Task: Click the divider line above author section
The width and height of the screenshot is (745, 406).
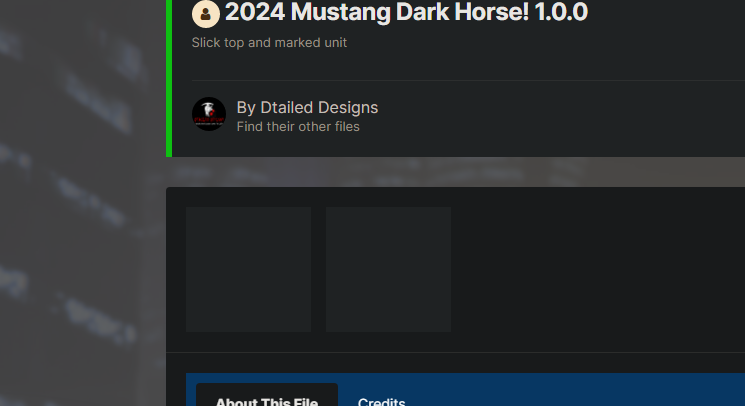Action: (468, 81)
